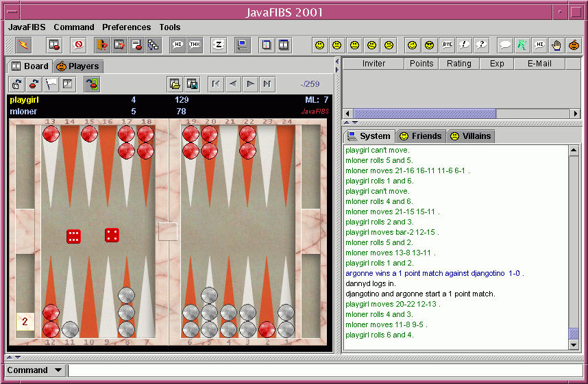Click the question mark speech bubble
588x384 pixels.
tap(481, 45)
